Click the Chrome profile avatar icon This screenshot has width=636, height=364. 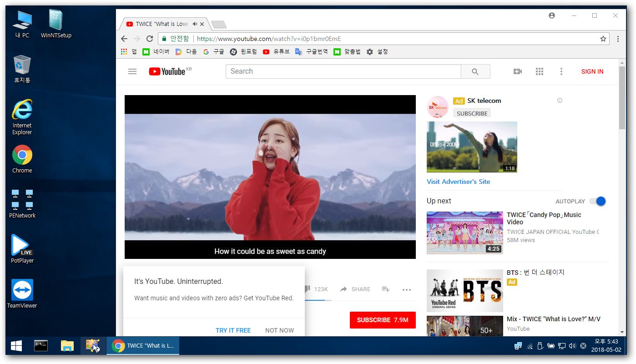[552, 15]
